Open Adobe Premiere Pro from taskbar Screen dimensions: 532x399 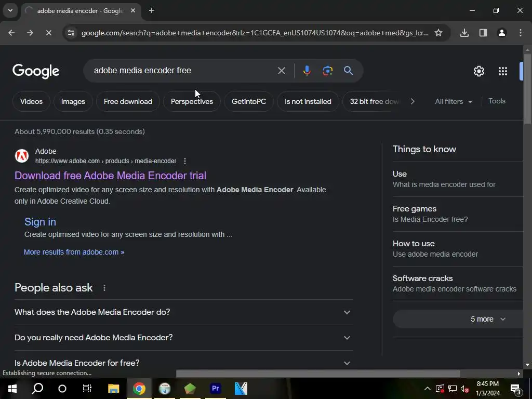(x=216, y=389)
